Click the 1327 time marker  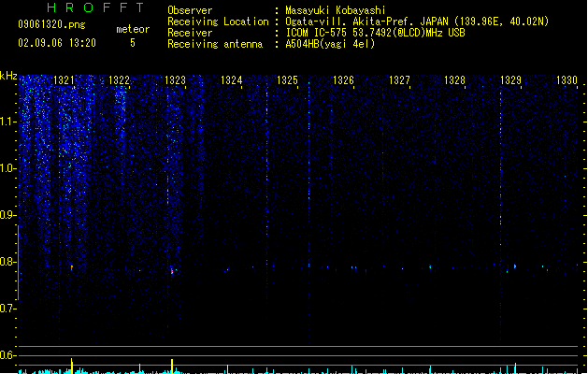coord(399,80)
